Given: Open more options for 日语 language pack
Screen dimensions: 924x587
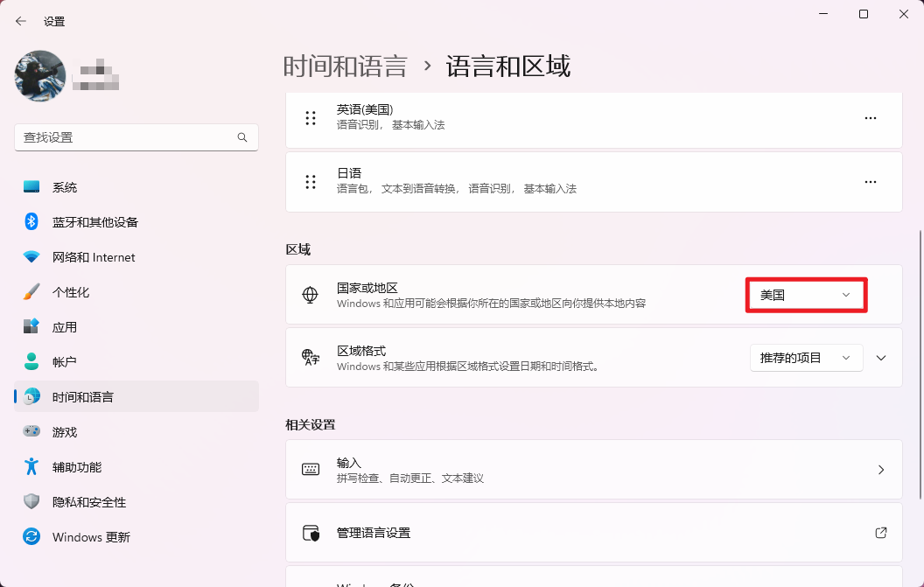Looking at the screenshot, I should pyautogui.click(x=871, y=182).
